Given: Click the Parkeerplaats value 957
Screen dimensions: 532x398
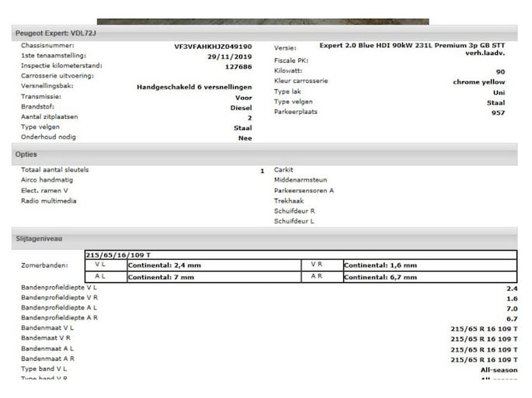Looking at the screenshot, I should click(x=498, y=112).
